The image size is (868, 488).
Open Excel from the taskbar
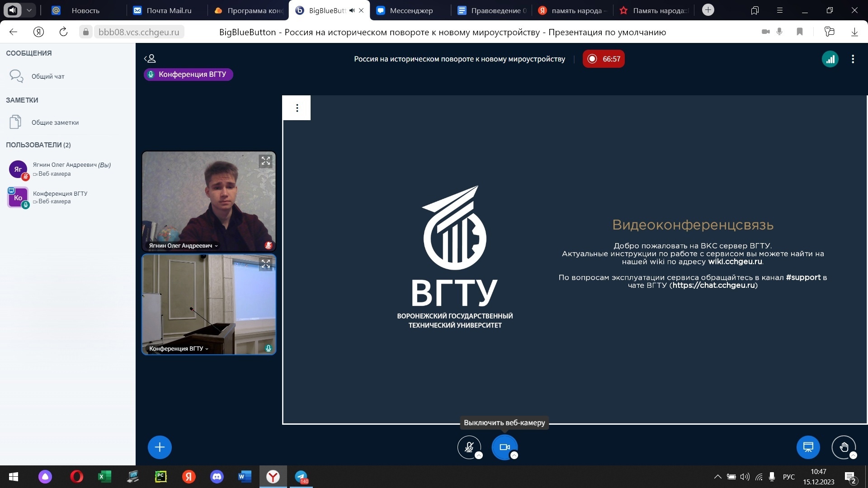(105, 477)
